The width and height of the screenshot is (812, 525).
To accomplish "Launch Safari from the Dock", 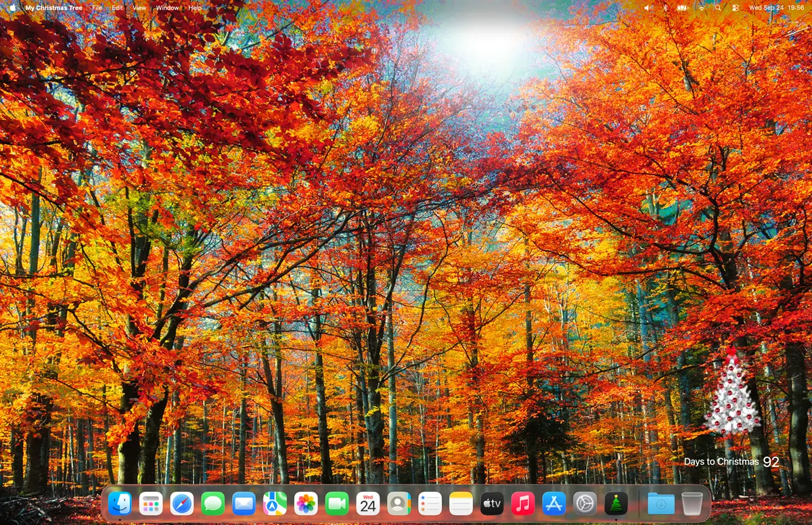I will [181, 503].
